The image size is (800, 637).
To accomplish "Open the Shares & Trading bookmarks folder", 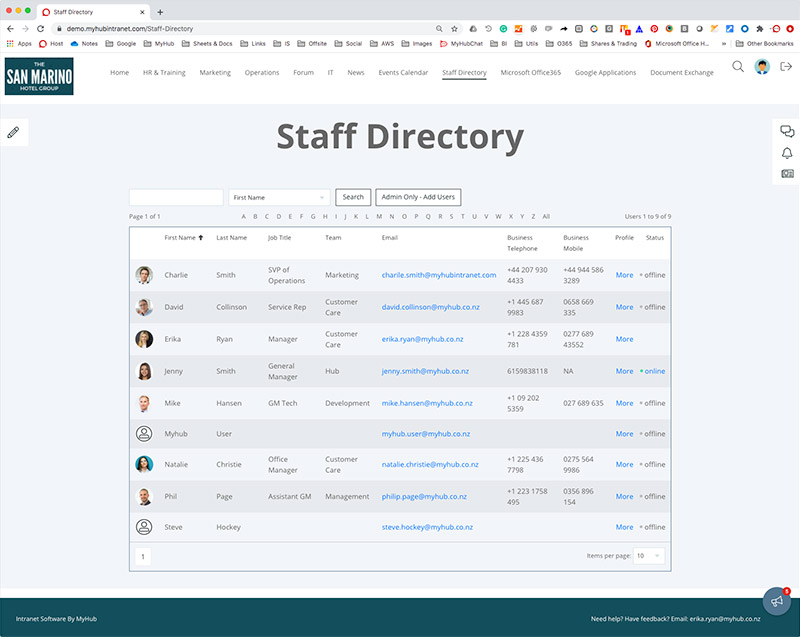I will [608, 43].
